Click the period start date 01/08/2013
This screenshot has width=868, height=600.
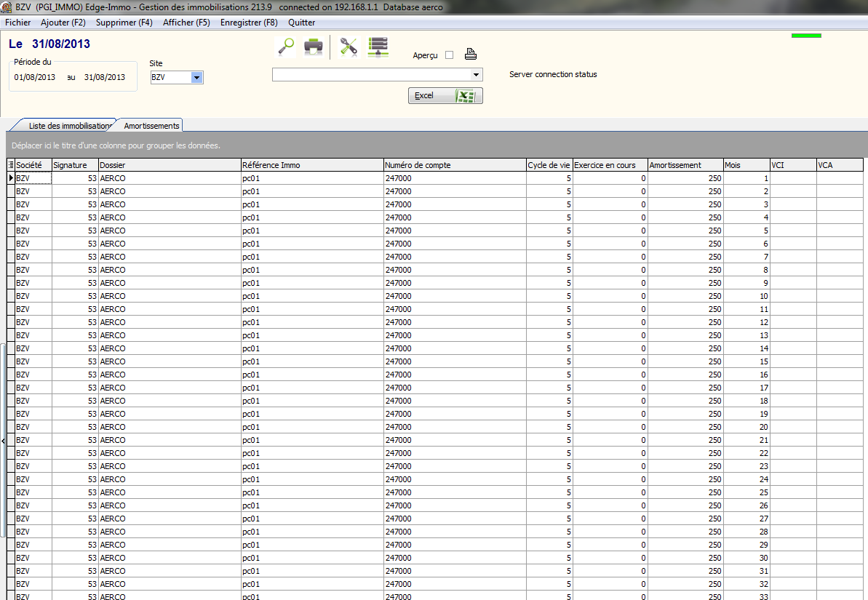(35, 77)
